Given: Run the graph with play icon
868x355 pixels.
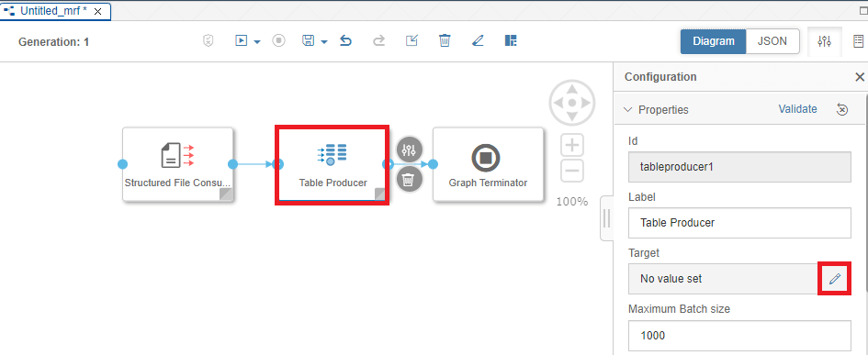Looking at the screenshot, I should pos(241,41).
